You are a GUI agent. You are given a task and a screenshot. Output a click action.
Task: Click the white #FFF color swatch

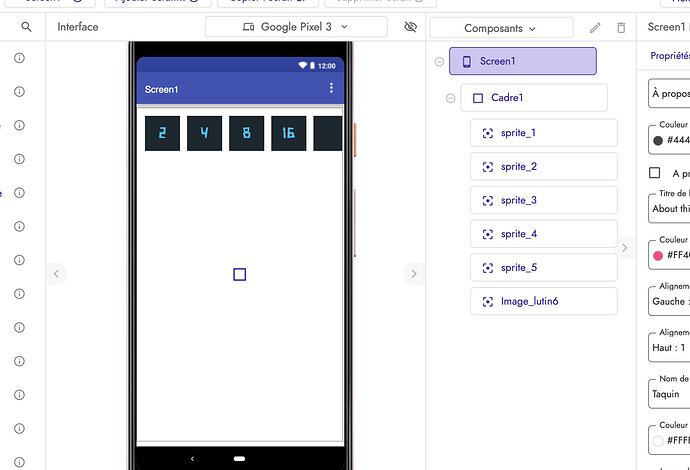658,441
